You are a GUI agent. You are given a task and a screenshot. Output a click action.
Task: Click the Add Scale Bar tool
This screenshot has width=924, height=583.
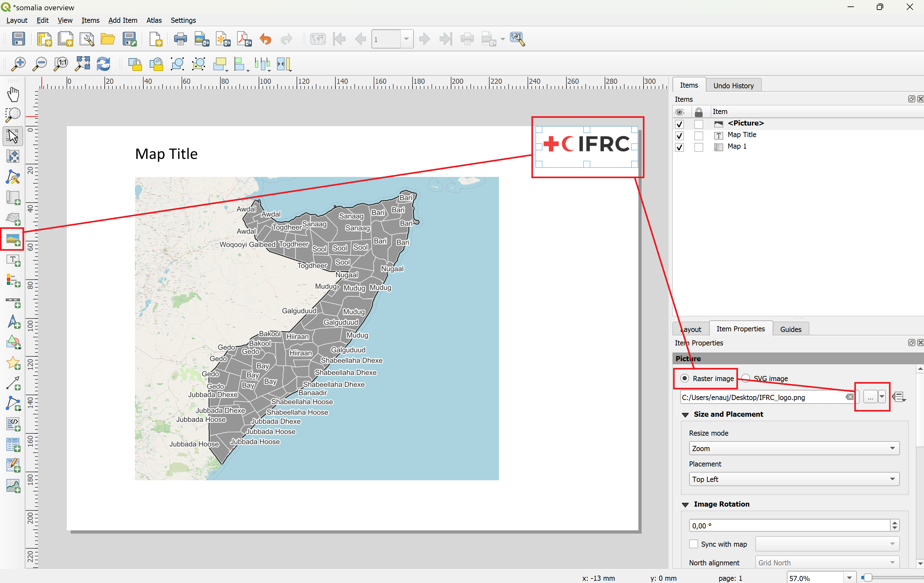tap(13, 301)
